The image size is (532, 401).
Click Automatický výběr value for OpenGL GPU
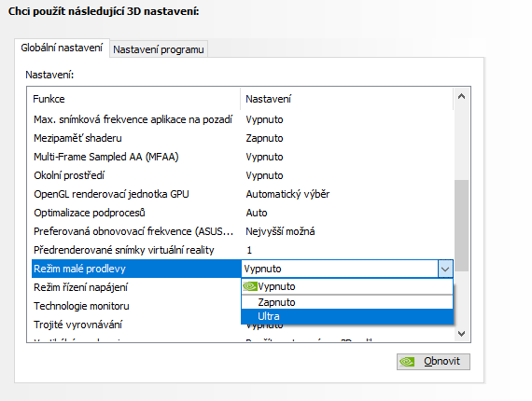287,194
